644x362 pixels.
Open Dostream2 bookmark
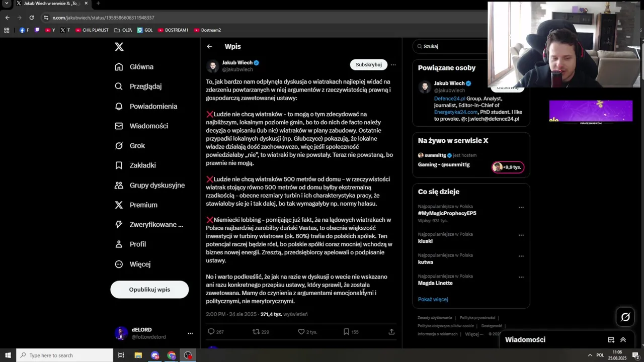pyautogui.click(x=207, y=30)
